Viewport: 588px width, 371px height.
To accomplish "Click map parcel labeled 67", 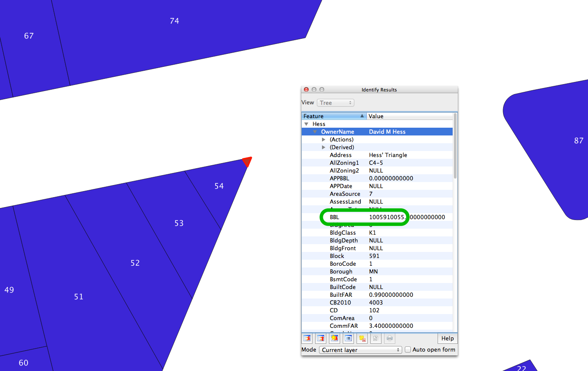I will tap(29, 36).
